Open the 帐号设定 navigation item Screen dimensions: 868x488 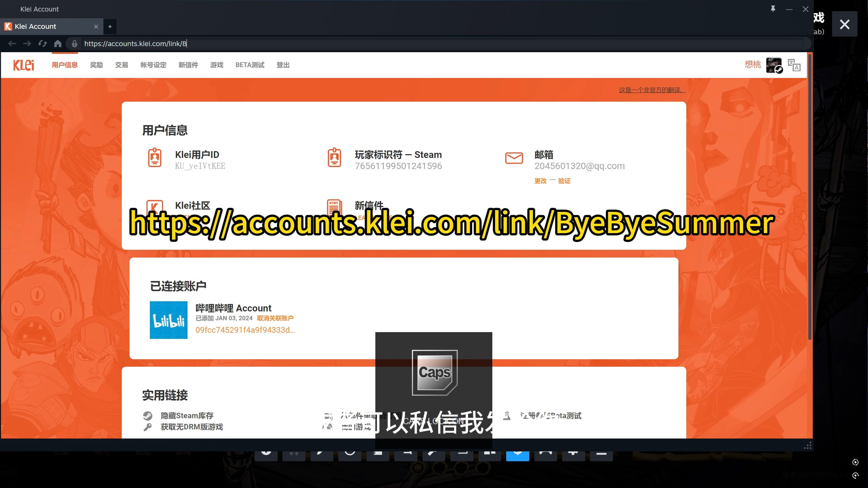pos(153,65)
